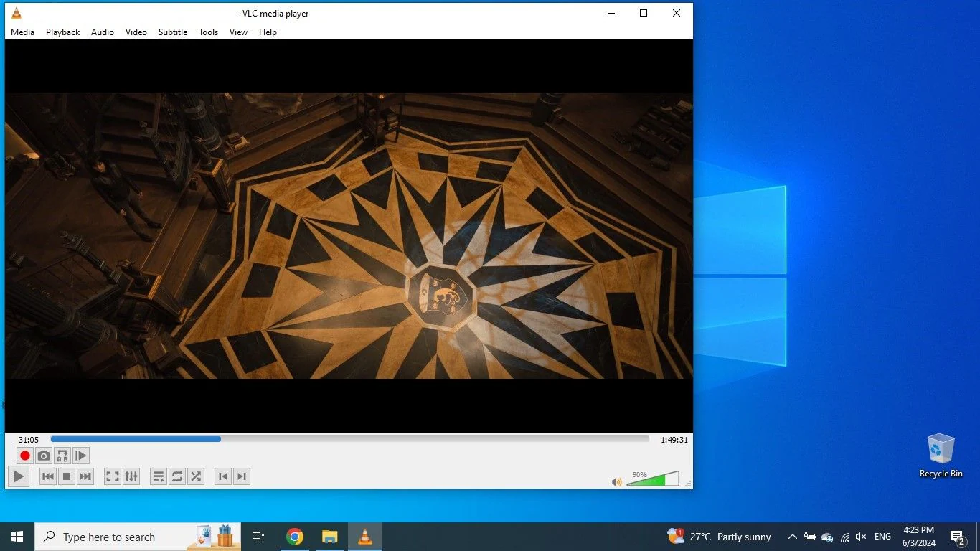Skip to next media in playlist
The width and height of the screenshot is (980, 551).
pyautogui.click(x=85, y=476)
